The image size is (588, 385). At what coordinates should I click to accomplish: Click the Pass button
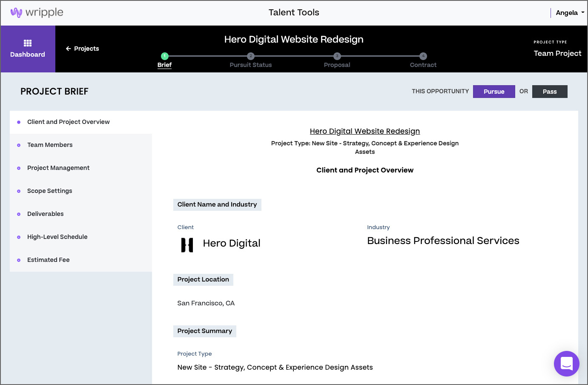550,92
